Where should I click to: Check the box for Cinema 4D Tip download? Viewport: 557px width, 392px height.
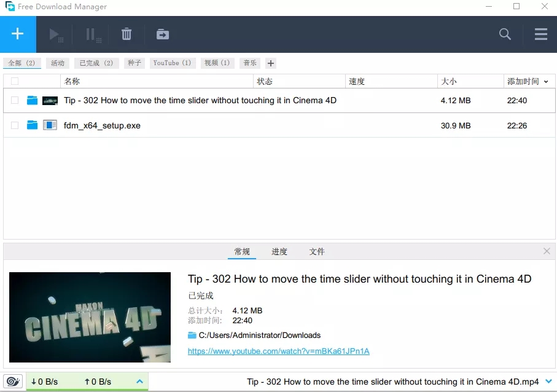click(x=15, y=100)
